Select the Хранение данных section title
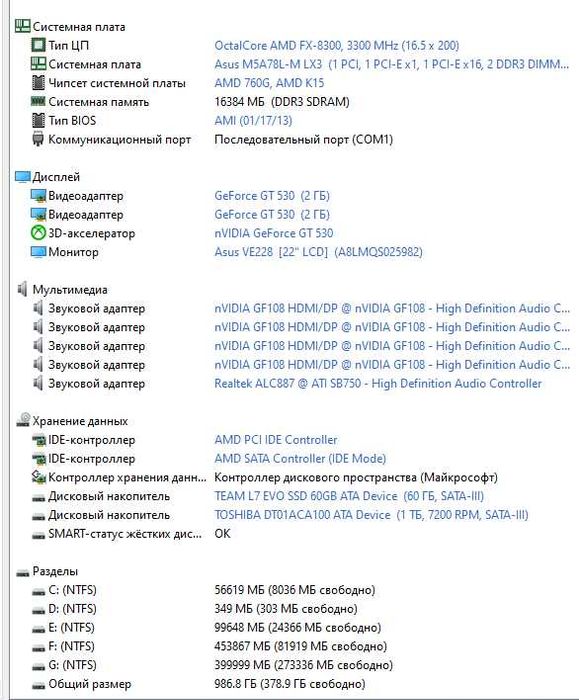This screenshot has height=700, width=579. pos(80,421)
